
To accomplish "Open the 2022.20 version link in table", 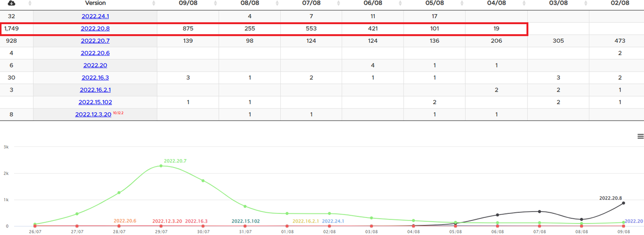I will pyautogui.click(x=95, y=65).
